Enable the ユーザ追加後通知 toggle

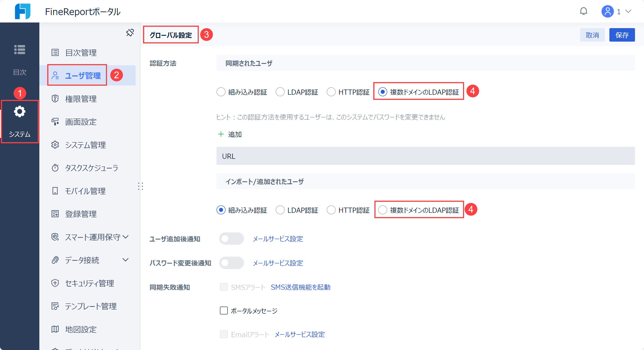(x=231, y=238)
